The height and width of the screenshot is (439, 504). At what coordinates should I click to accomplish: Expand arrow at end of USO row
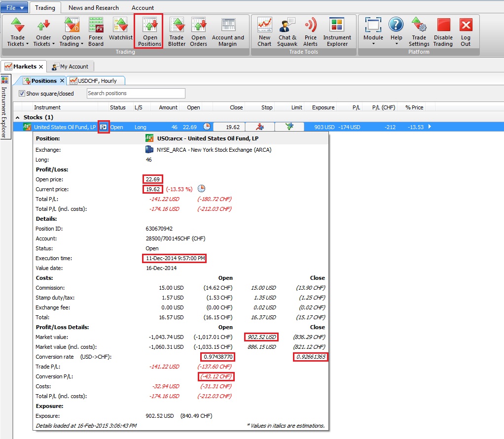pyautogui.click(x=430, y=127)
